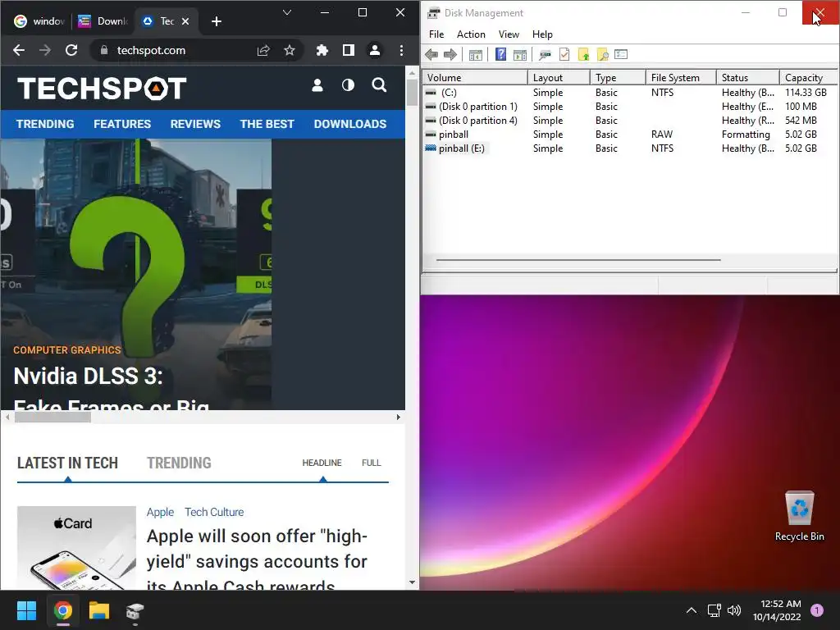Go back in Chrome browser
This screenshot has height=630, width=840.
click(19, 50)
